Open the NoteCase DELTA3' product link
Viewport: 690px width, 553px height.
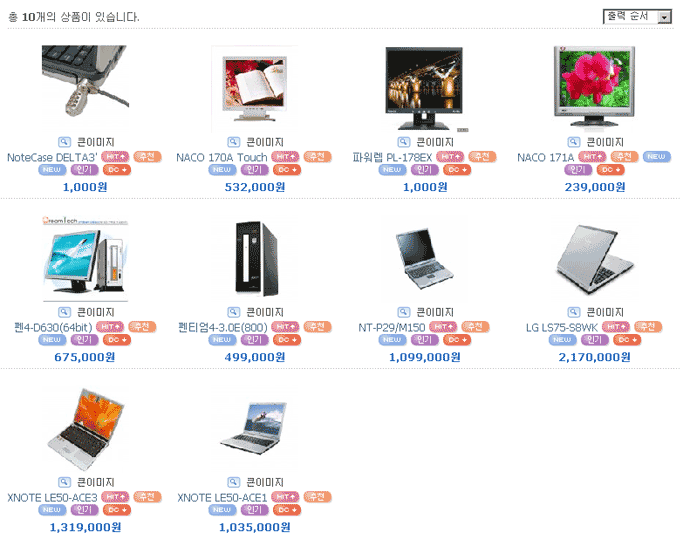coord(52,157)
